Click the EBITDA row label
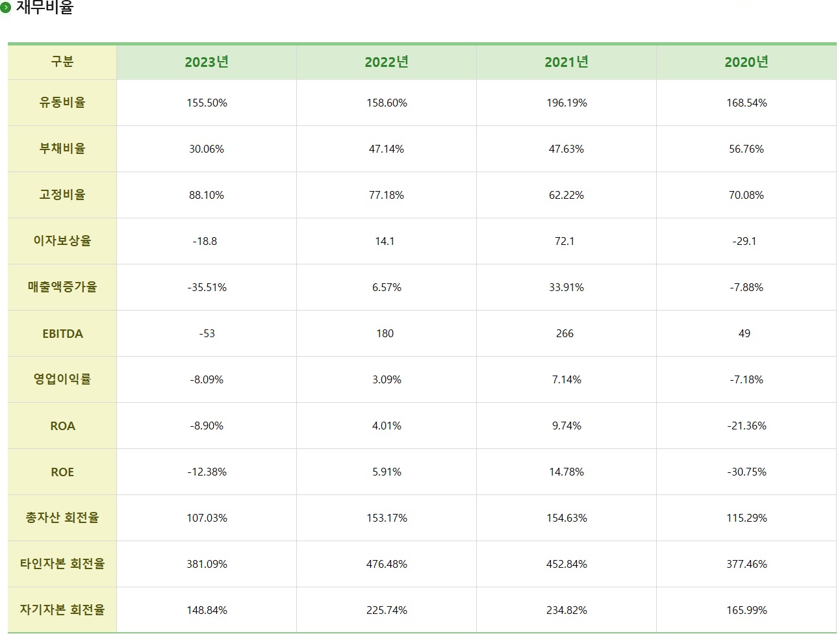 (62, 333)
